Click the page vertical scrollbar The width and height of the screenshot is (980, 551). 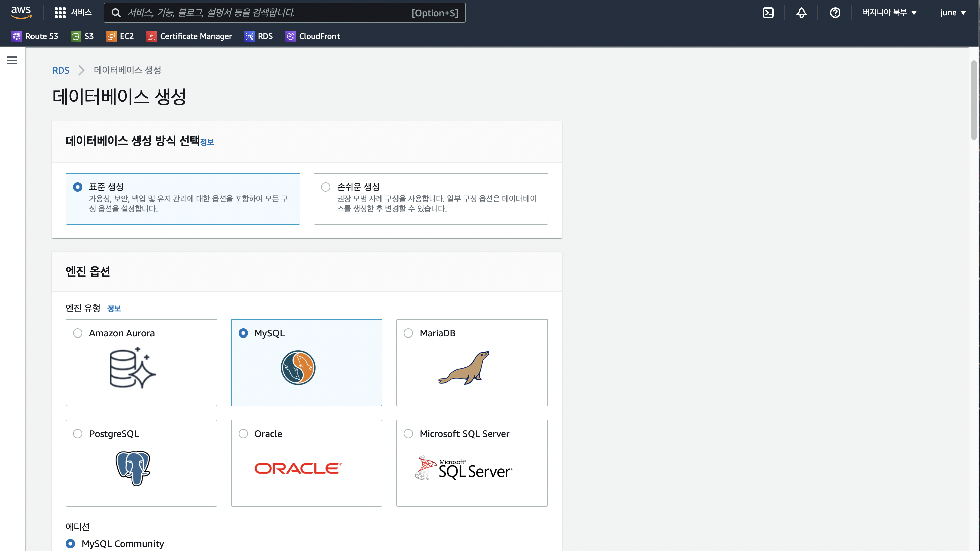[x=974, y=100]
